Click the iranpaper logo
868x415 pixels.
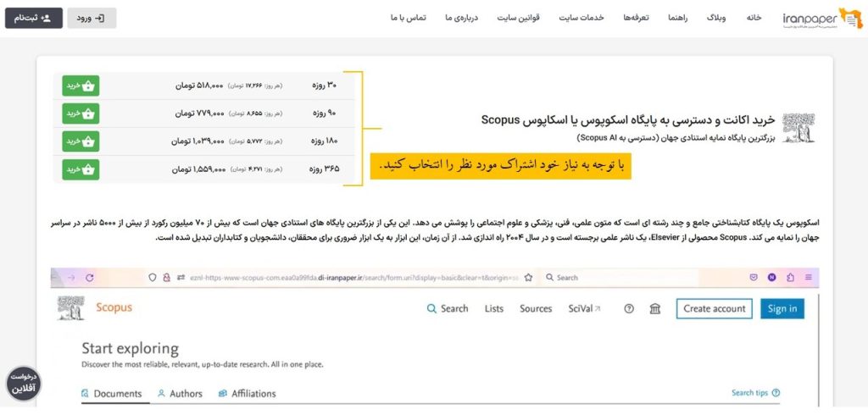823,19
